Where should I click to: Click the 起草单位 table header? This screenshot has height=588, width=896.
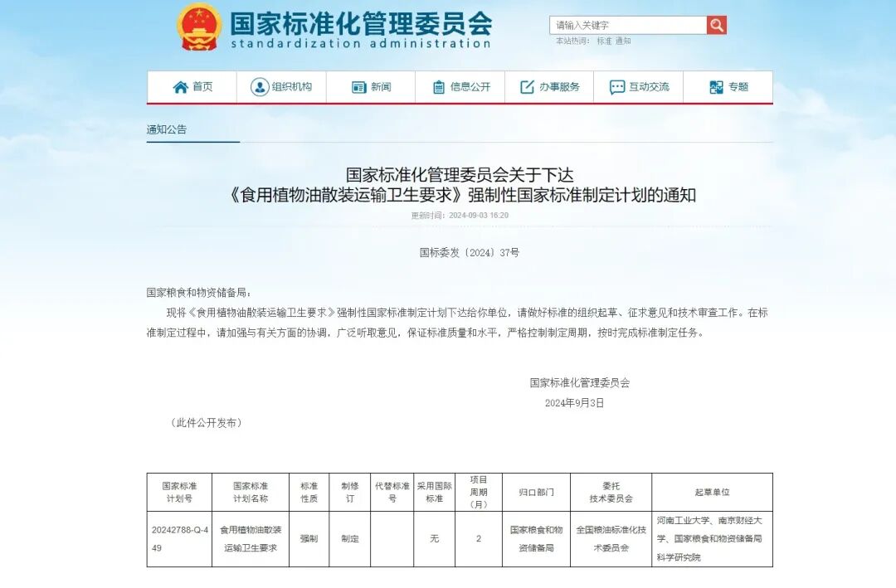[x=712, y=490]
